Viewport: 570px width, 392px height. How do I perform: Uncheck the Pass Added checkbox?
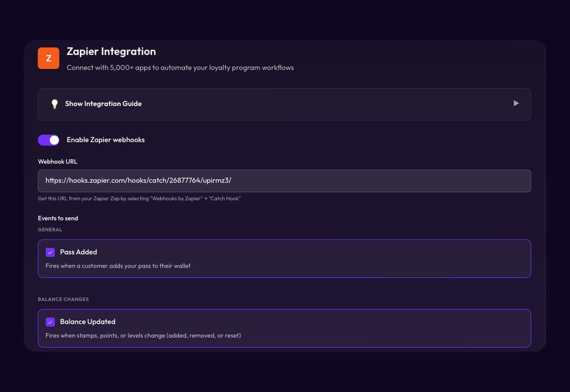pos(50,252)
